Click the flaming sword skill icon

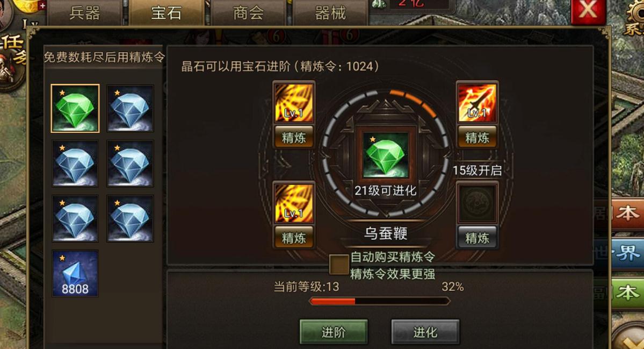pyautogui.click(x=477, y=102)
